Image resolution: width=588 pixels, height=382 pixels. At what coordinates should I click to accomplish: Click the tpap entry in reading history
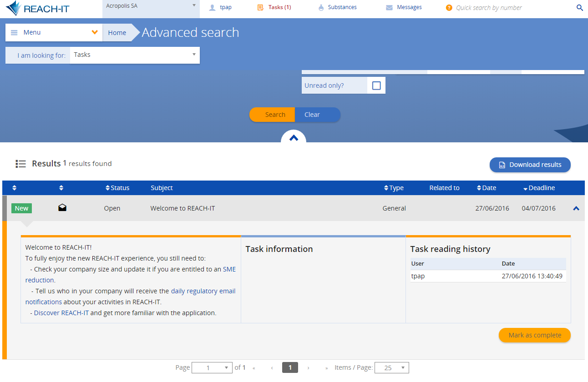pos(418,276)
